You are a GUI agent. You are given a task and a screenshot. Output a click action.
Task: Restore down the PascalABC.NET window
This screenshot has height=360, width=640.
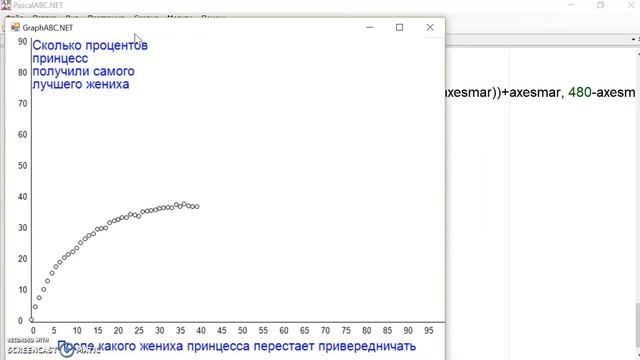tap(600, 5)
